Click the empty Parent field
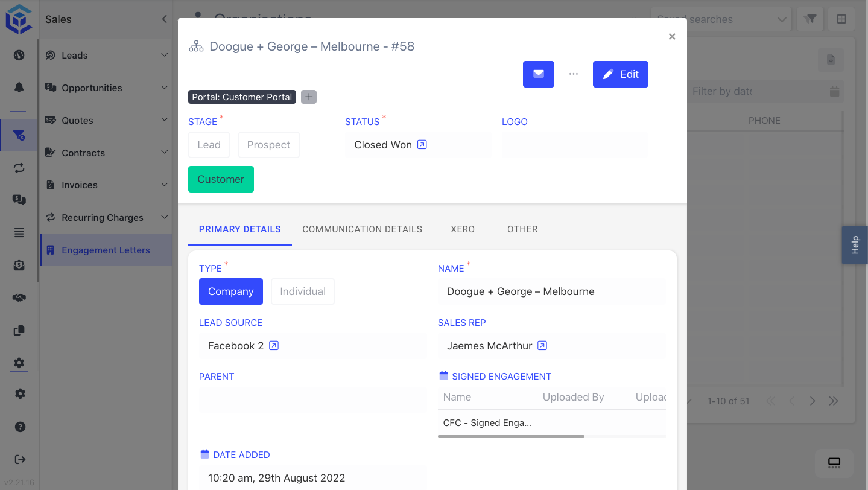868x490 pixels. pyautogui.click(x=313, y=399)
